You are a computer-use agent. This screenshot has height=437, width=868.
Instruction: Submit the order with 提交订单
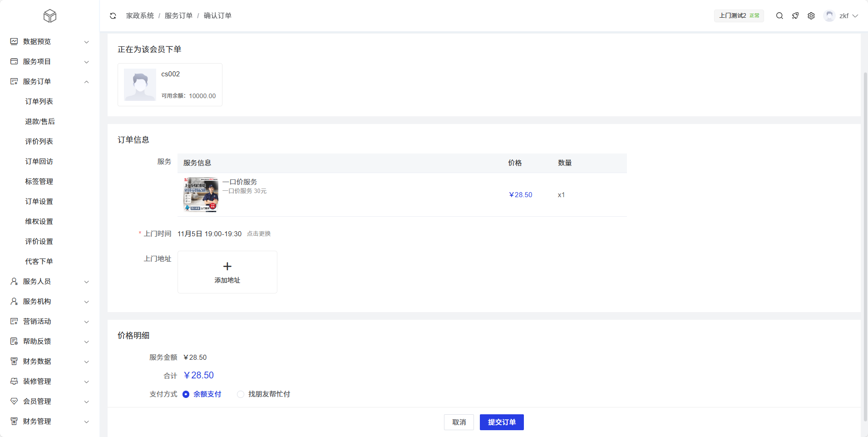click(x=502, y=422)
